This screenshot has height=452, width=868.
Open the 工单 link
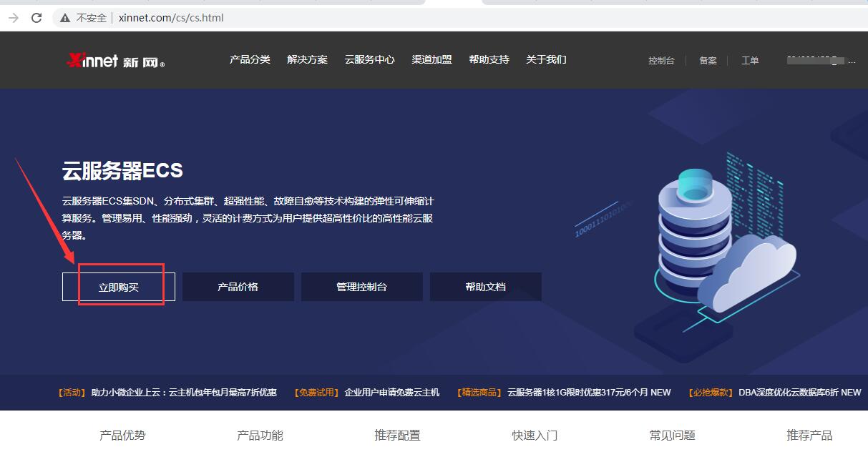click(x=750, y=61)
